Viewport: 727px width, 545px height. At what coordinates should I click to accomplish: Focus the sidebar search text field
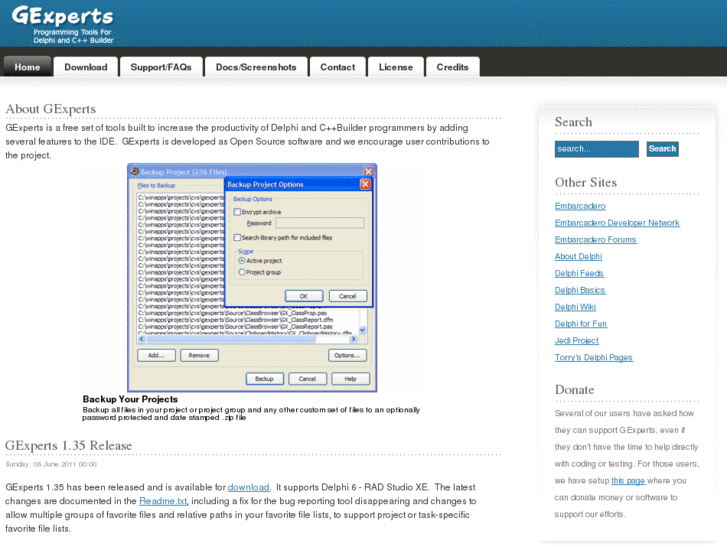click(597, 149)
